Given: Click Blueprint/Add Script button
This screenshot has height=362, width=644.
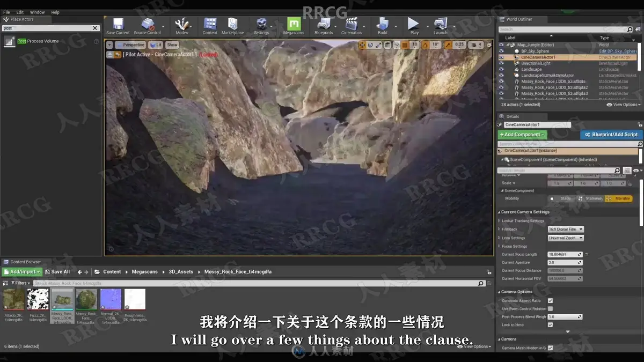Looking at the screenshot, I should point(611,135).
